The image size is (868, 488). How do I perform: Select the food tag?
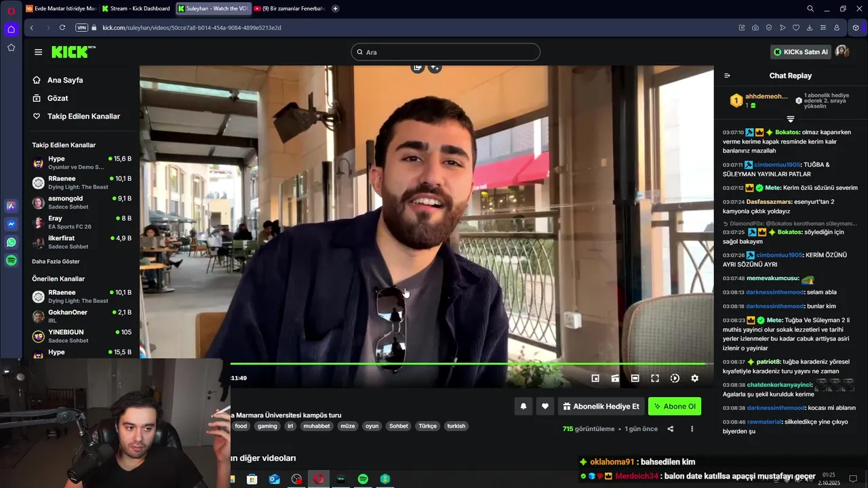pos(241,426)
